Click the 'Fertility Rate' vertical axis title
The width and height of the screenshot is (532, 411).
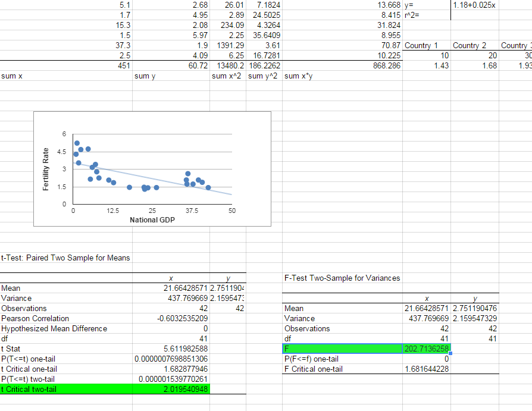[46, 169]
